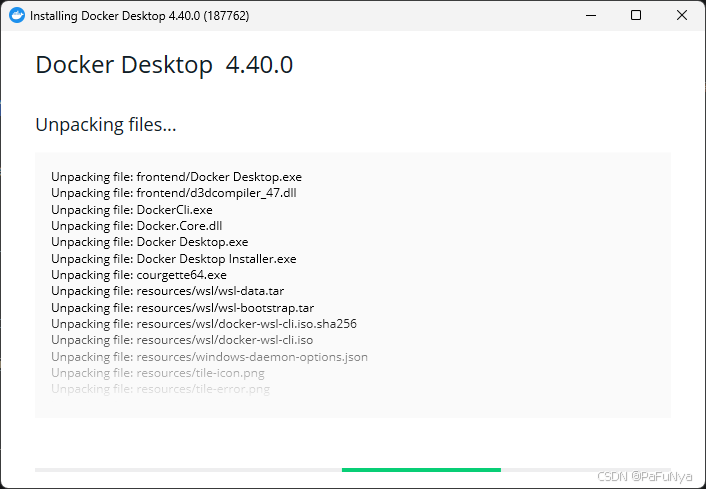Click the green installation progress bar
This screenshot has width=706, height=489.
pos(421,470)
